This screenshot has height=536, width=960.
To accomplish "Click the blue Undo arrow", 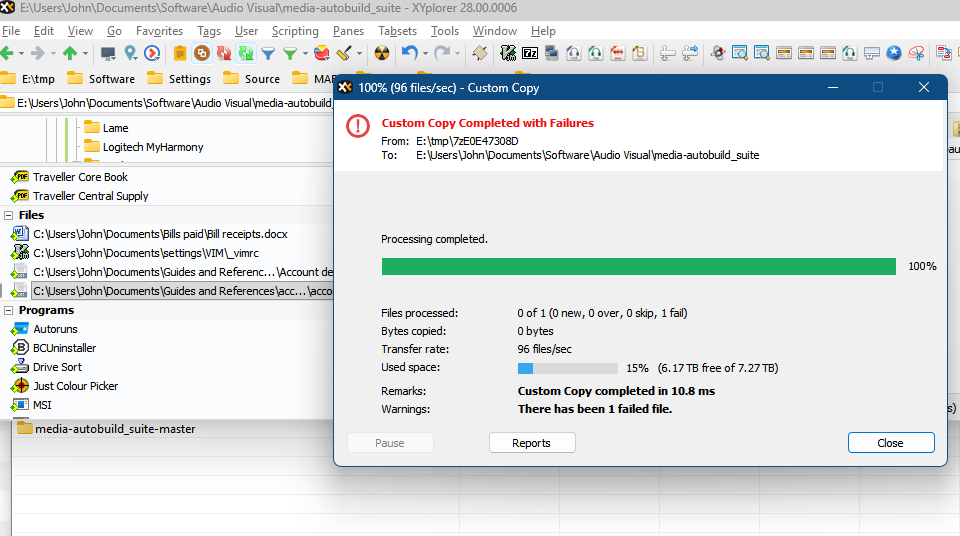I will coord(410,53).
